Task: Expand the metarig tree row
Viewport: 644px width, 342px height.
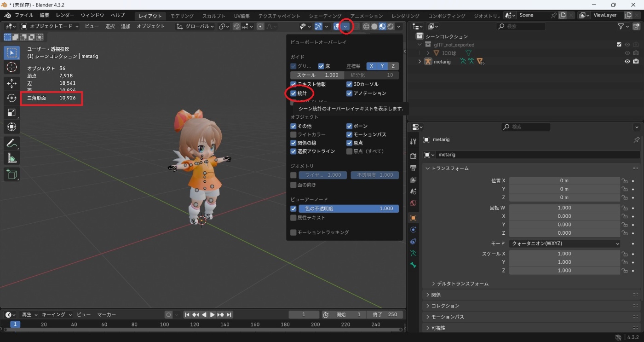Action: tap(420, 62)
